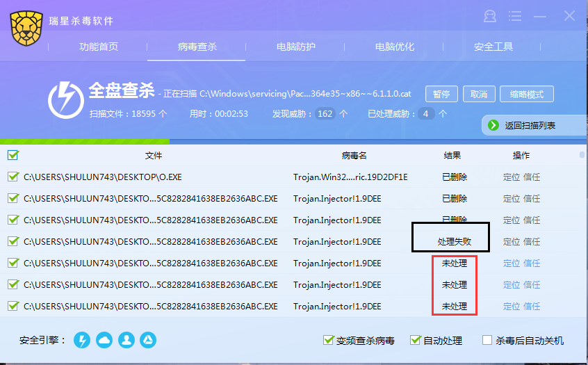Screen dimensions: 588x365
Task: Click the results list scrollbar thumb
Action: (x=582, y=154)
